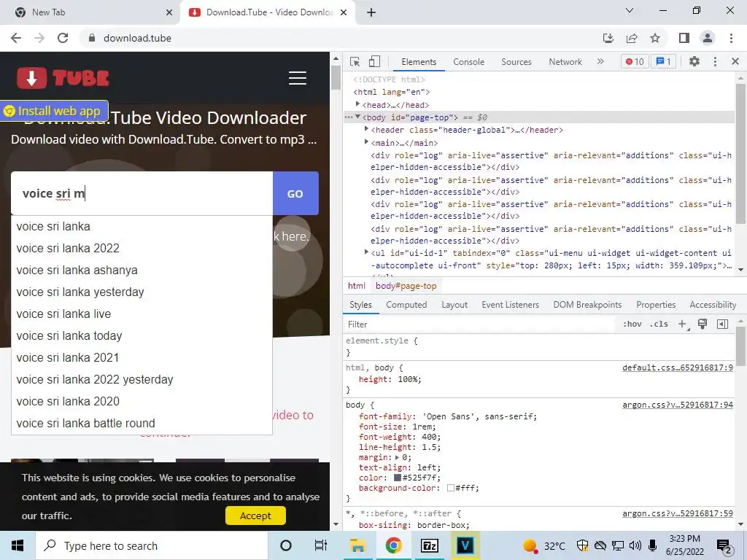Image resolution: width=747 pixels, height=560 pixels.
Task: Open the Event Listeners tab
Action: pyautogui.click(x=510, y=305)
